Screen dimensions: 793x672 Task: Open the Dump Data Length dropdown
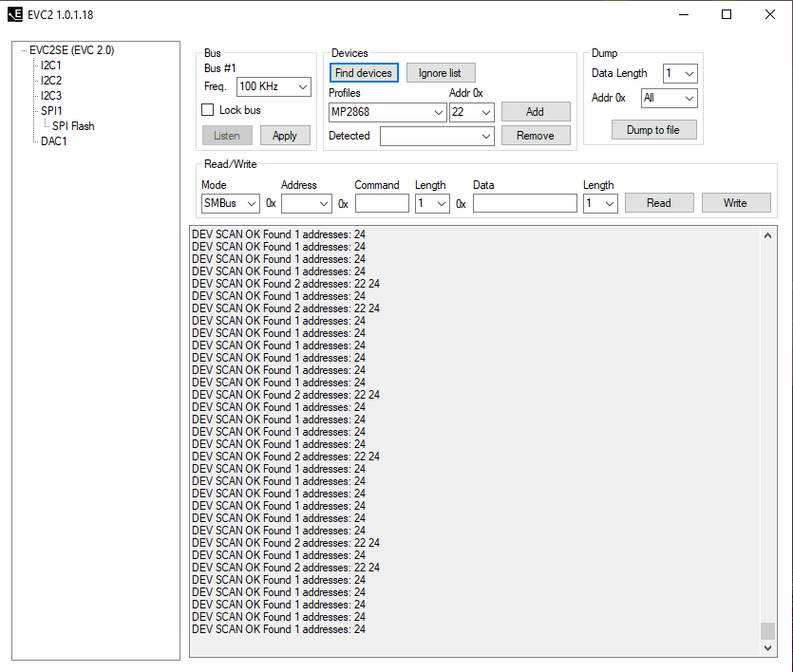pos(680,74)
